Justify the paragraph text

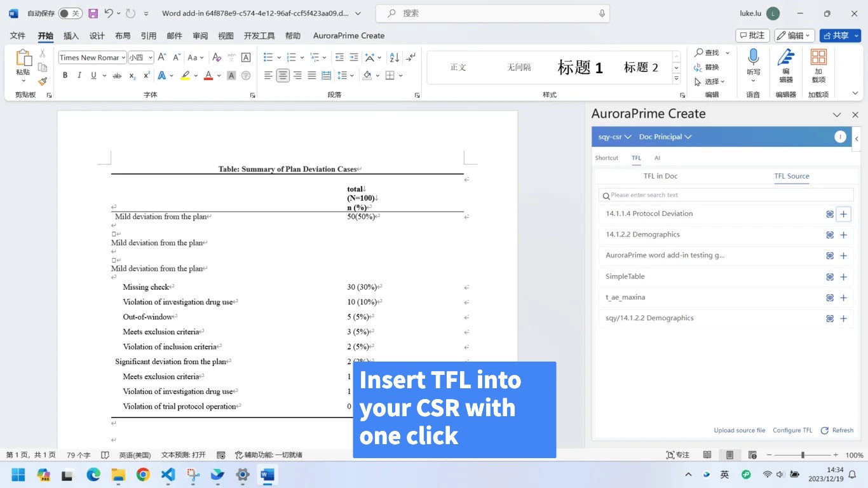(x=312, y=76)
